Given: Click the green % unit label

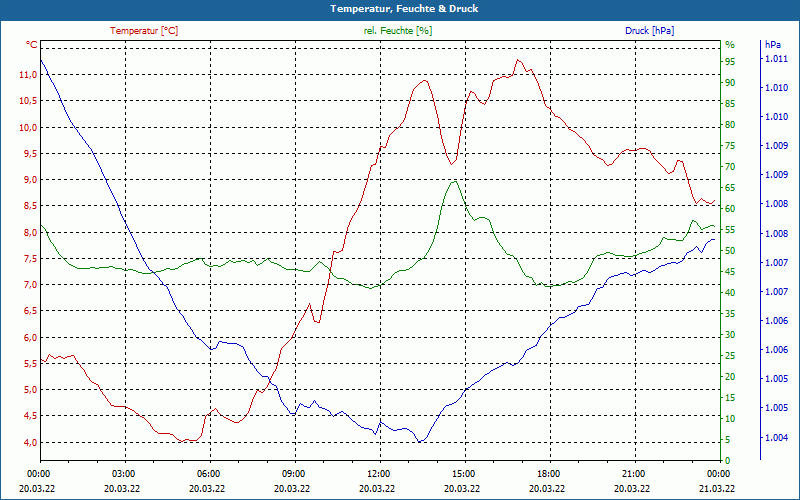Looking at the screenshot, I should coord(730,45).
